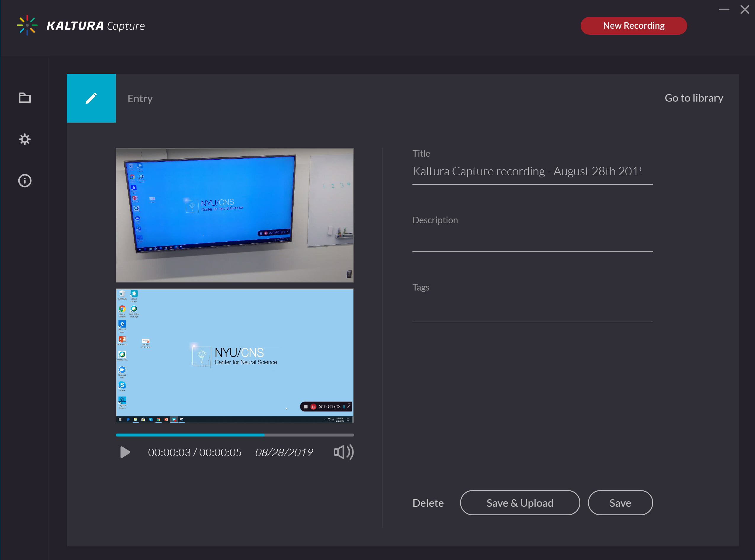This screenshot has width=755, height=560.
Task: Click the pencil edit Entry icon
Action: 91,98
